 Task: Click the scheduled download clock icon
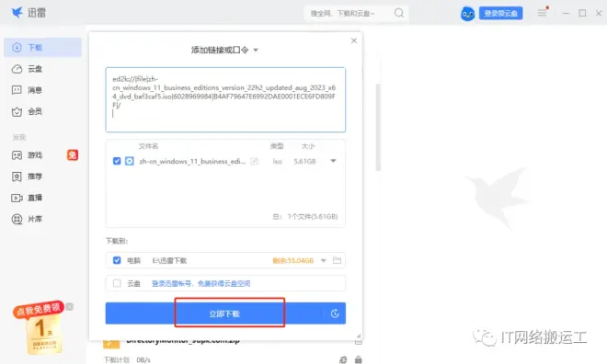click(335, 313)
